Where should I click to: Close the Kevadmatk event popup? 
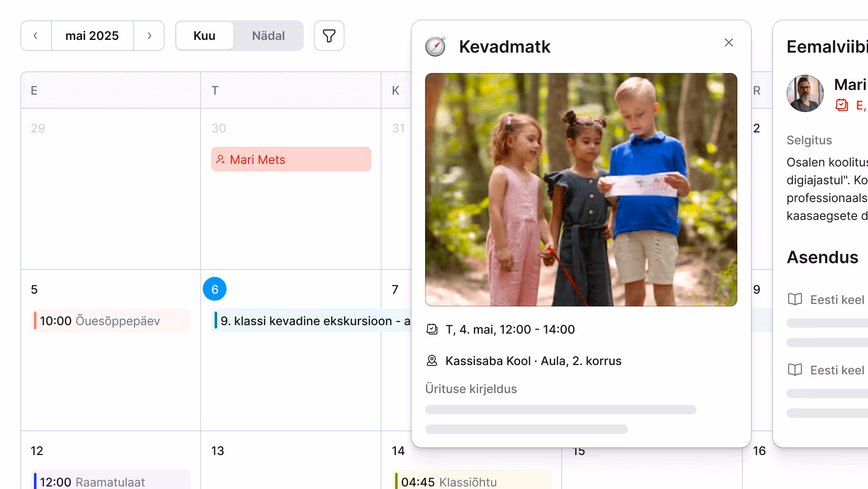(728, 42)
